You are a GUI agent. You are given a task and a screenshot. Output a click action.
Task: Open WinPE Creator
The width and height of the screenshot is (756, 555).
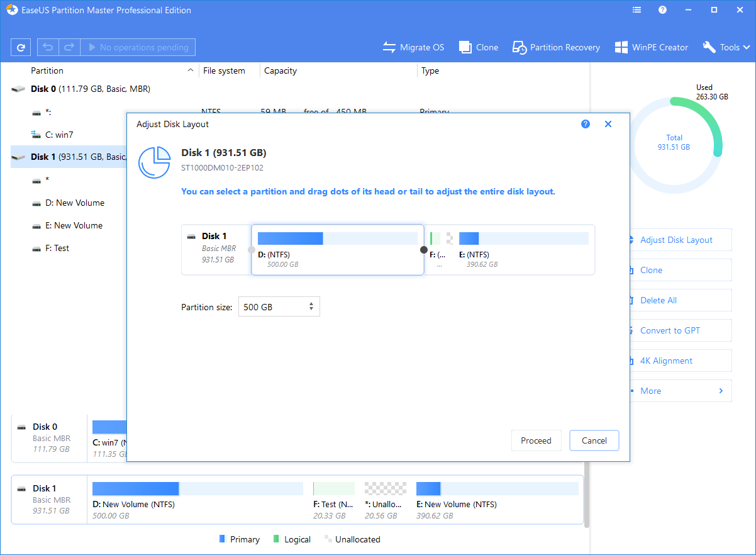pos(651,47)
